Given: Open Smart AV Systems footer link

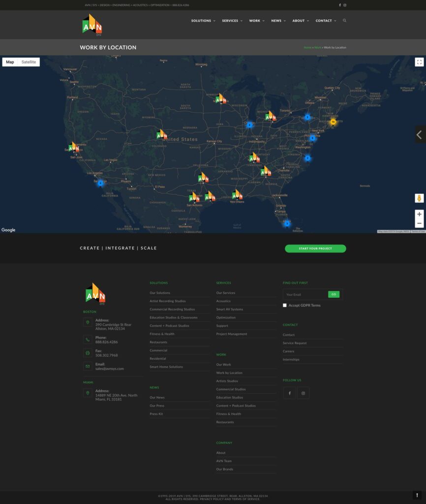Looking at the screenshot, I should pos(230,309).
